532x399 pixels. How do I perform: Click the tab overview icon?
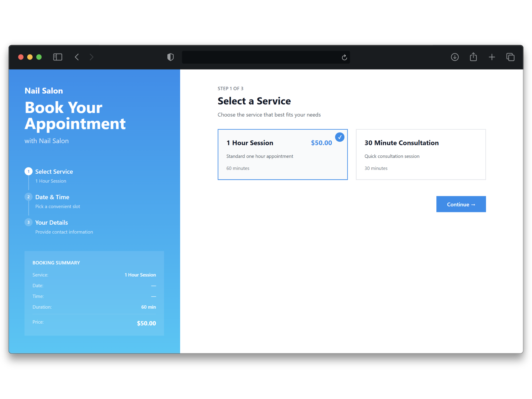click(511, 57)
